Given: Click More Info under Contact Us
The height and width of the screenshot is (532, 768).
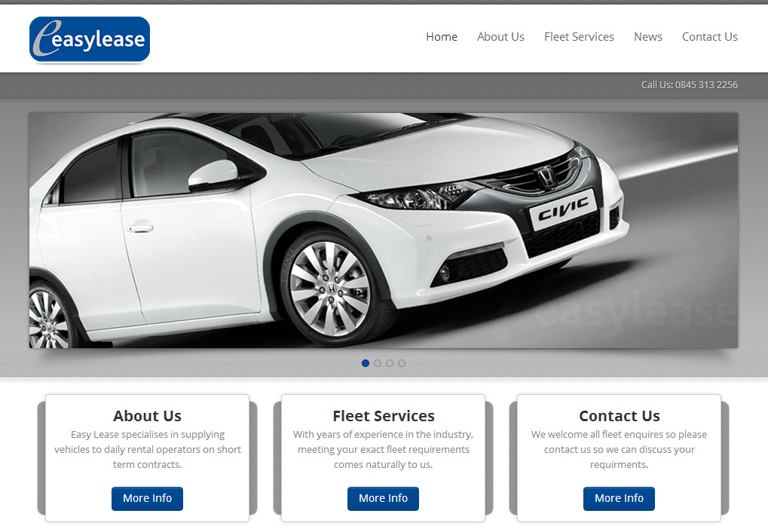Looking at the screenshot, I should click(619, 498).
